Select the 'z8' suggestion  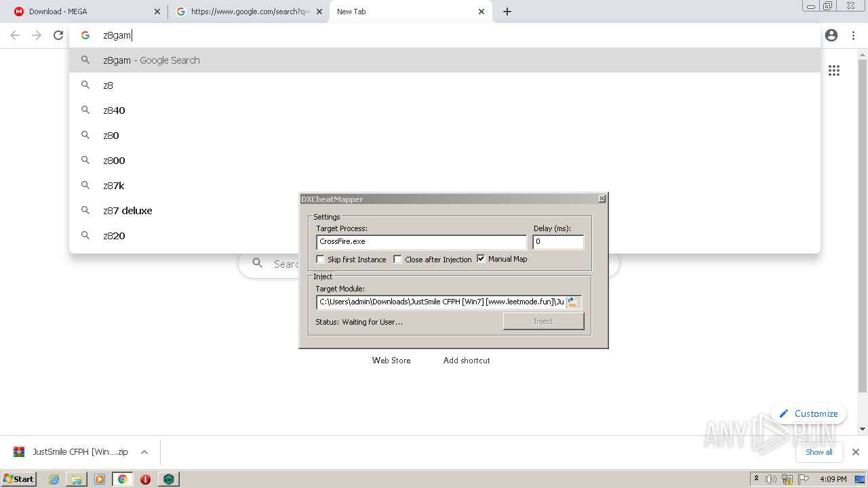(x=445, y=85)
